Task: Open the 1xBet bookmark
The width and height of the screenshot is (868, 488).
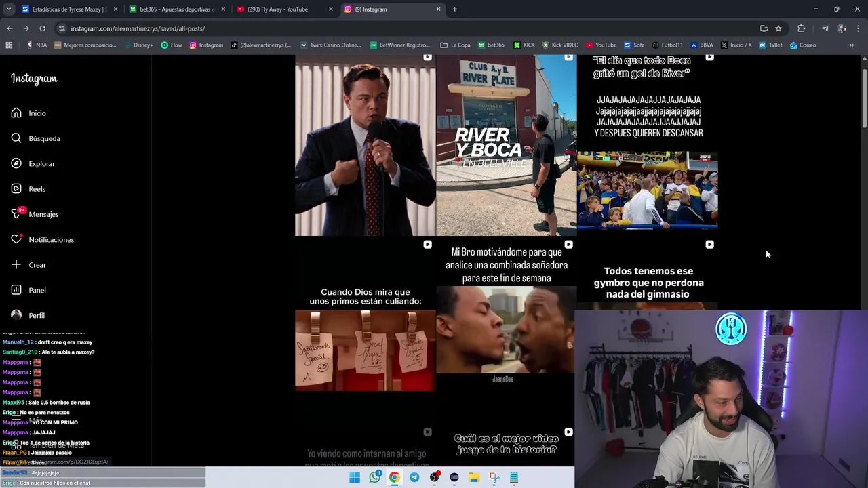Action: tap(770, 45)
